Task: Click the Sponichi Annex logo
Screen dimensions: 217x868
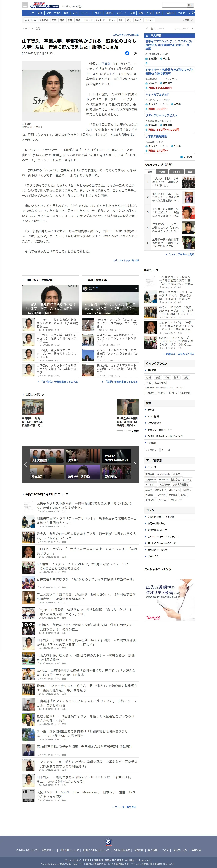Action: click(x=44, y=5)
